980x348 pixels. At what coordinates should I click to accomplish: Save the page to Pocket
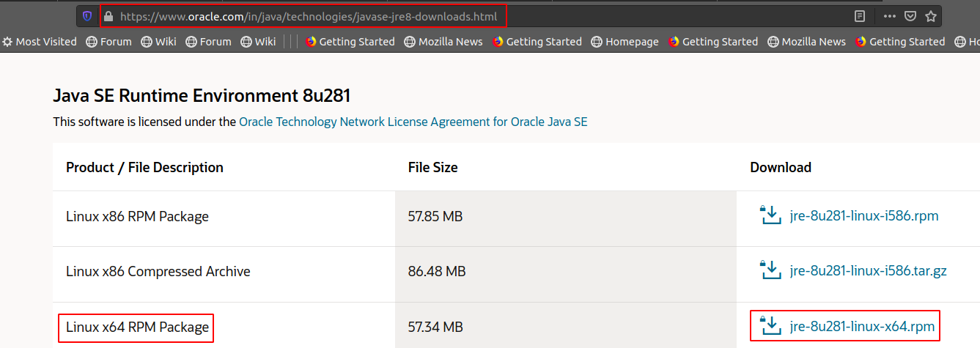(910, 16)
